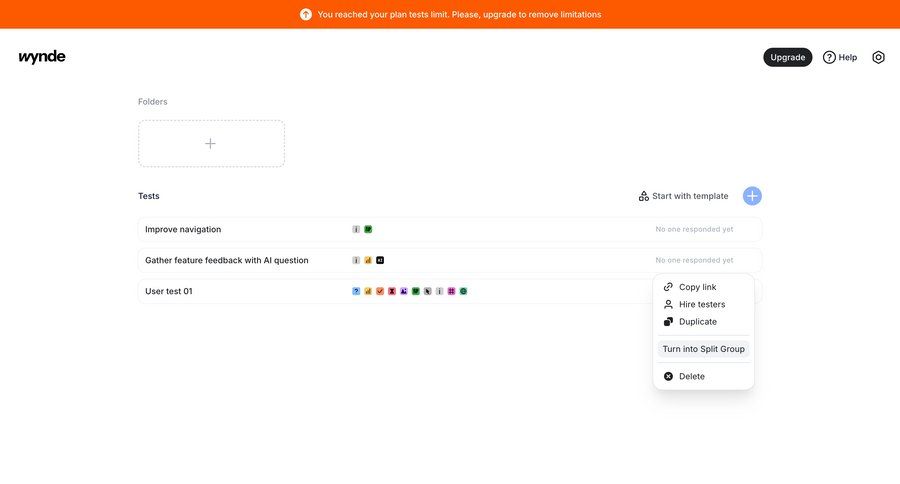
Task: Click the wynde logo
Action: 42,57
